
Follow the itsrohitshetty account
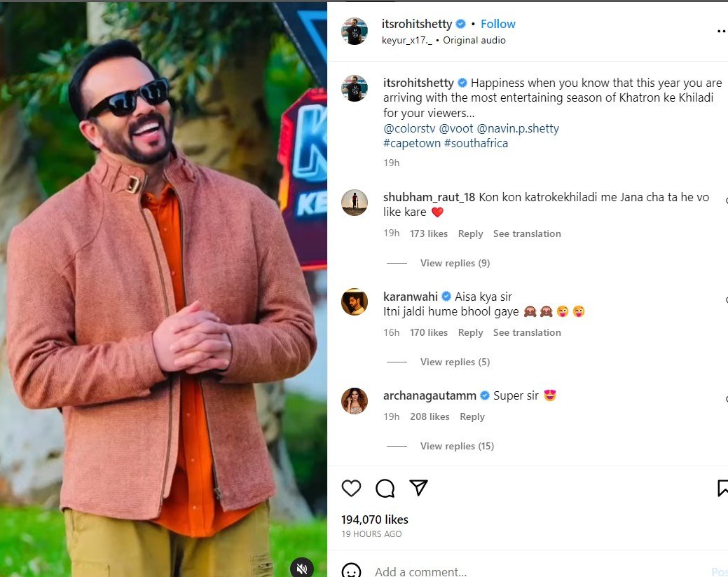pyautogui.click(x=497, y=24)
